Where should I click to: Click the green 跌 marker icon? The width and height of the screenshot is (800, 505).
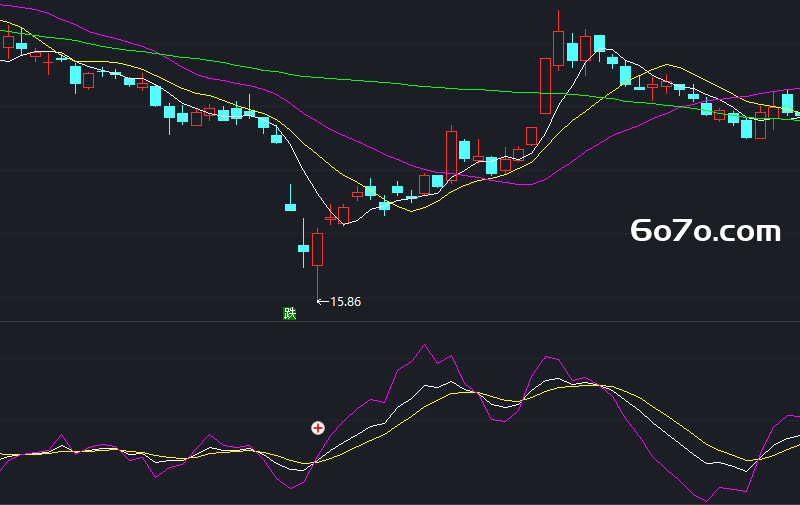289,313
